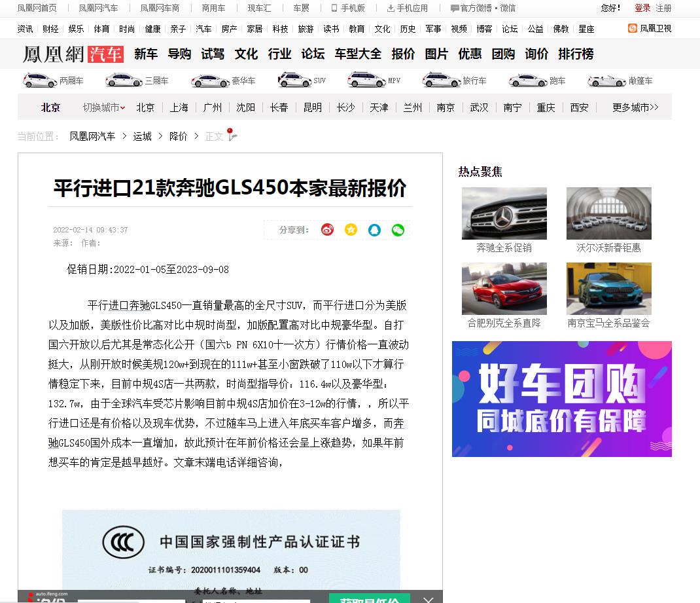Open the 团购 menu item
Image resolution: width=700 pixels, height=603 pixels.
[x=503, y=54]
